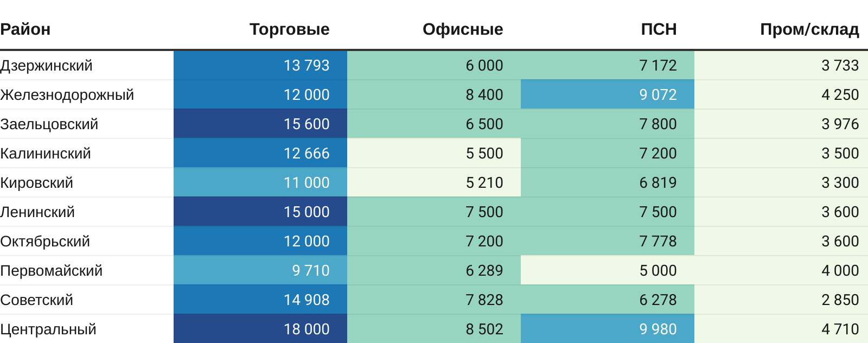The image size is (868, 343).
Task: Select the 5 210 Офисные cell
Action: (x=484, y=183)
